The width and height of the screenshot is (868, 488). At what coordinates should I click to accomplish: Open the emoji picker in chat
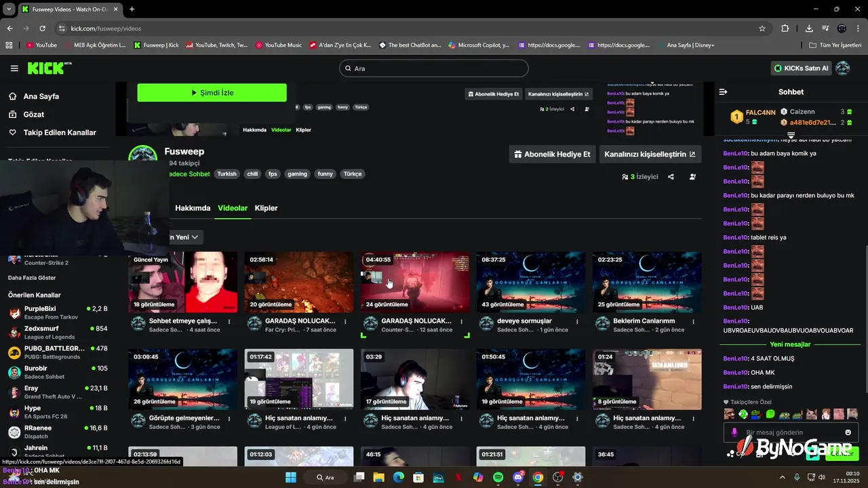[848, 432]
